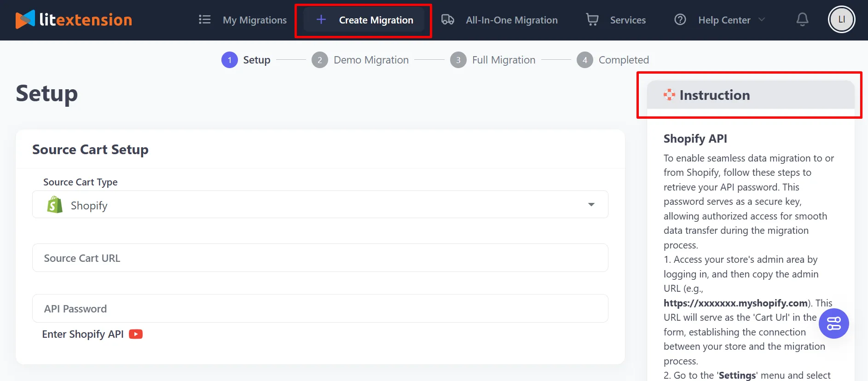Click the Source Cart Type label

80,182
